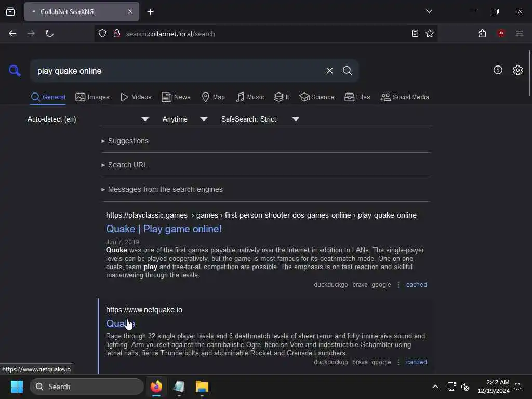Open the notepad-like app in taskbar

point(179,387)
